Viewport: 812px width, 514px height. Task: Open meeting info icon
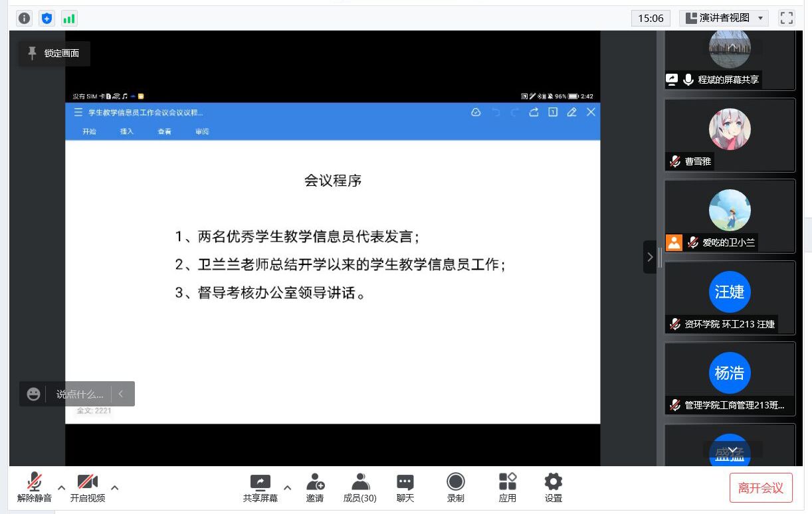point(24,19)
